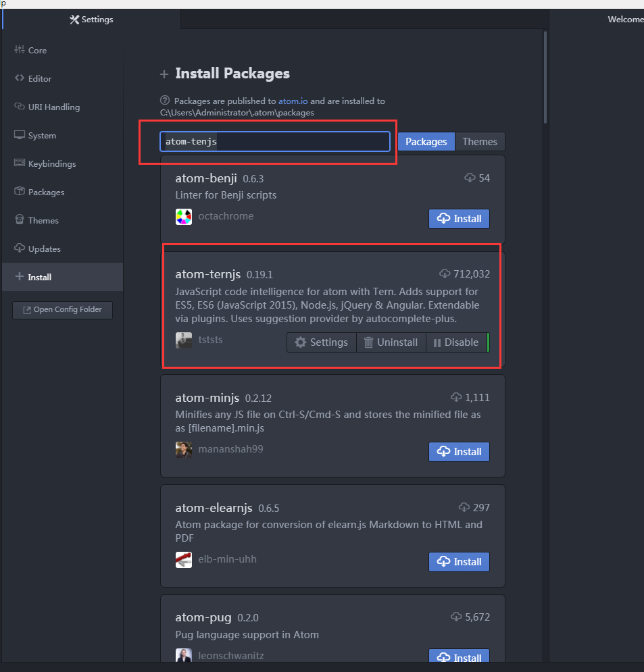Open Settings for atom-ternjs
The image size is (644, 672).
[321, 342]
